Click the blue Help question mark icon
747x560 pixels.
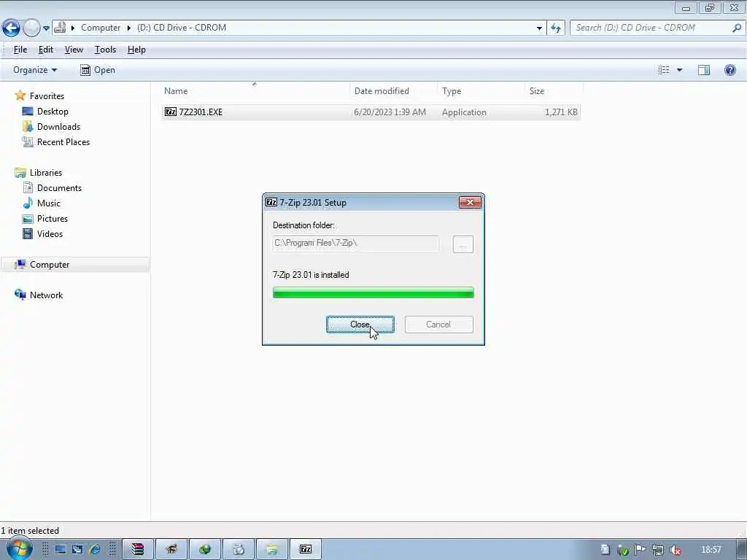pos(729,70)
